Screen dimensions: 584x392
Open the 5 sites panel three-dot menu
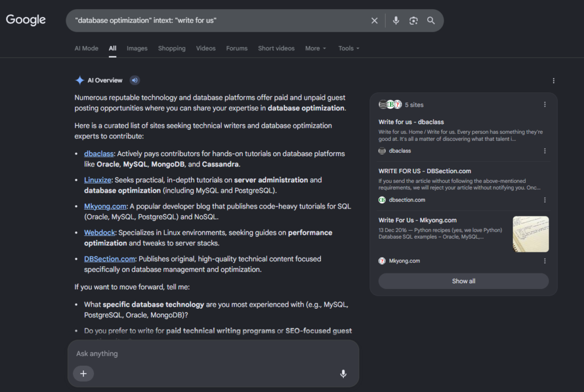tap(545, 104)
